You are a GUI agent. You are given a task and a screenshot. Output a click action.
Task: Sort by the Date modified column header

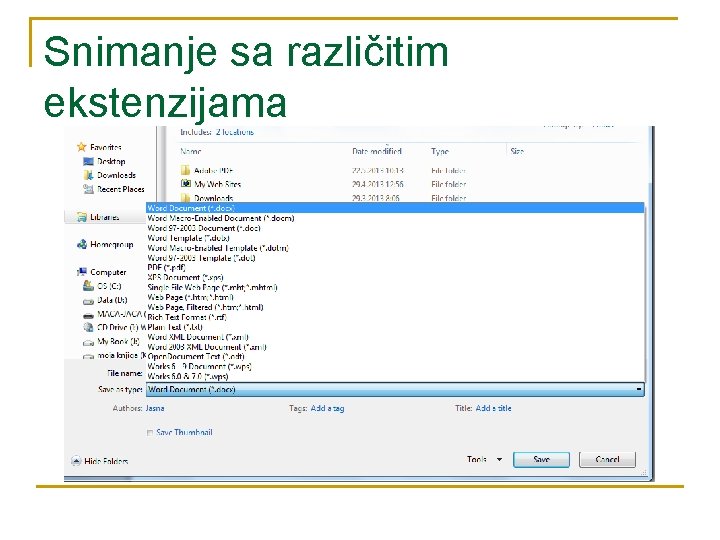pos(377,151)
